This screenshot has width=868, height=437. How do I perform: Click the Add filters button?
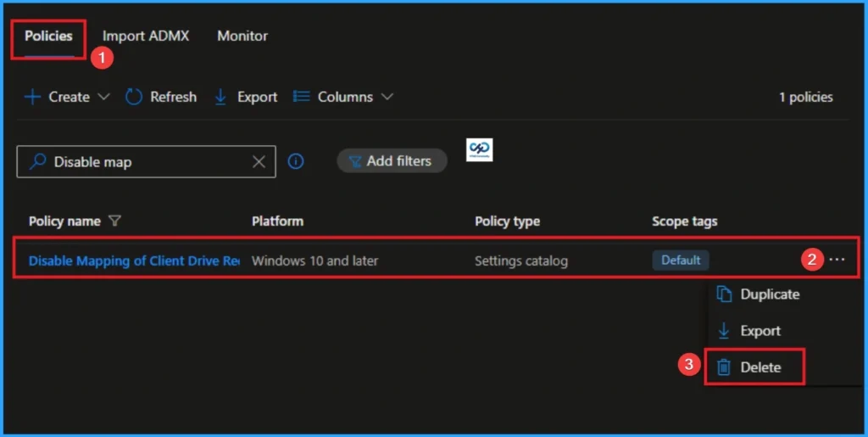click(392, 160)
